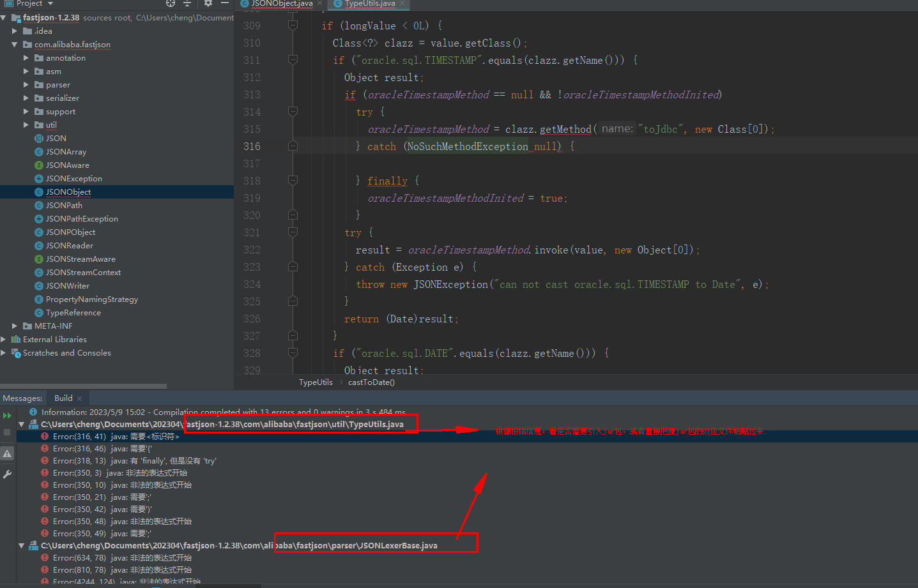The width and height of the screenshot is (918, 588).
Task: Open Project panel settings gear
Action: point(208,3)
